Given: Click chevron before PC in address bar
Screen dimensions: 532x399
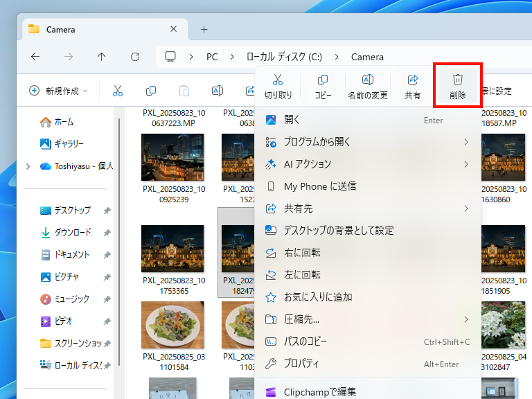Looking at the screenshot, I should [x=191, y=57].
